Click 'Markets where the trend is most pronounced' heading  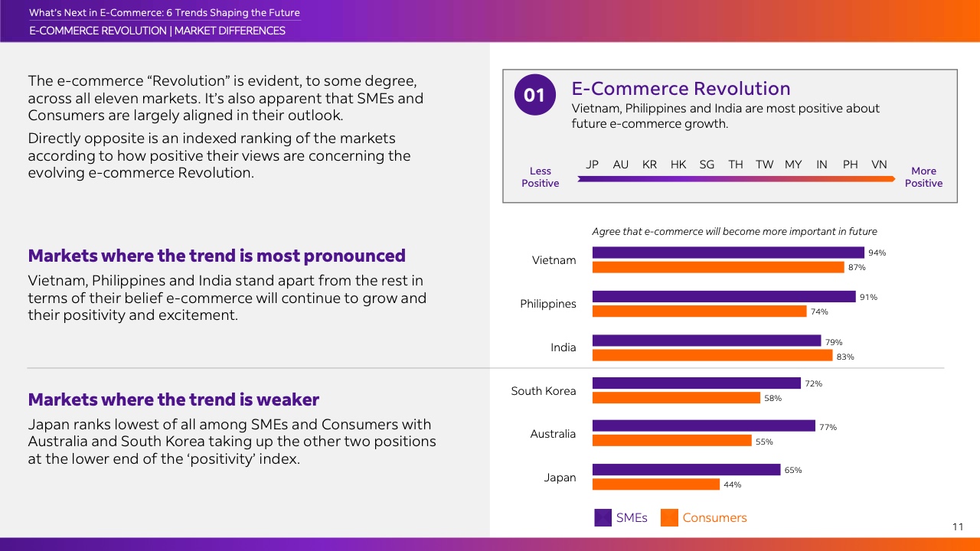217,256
